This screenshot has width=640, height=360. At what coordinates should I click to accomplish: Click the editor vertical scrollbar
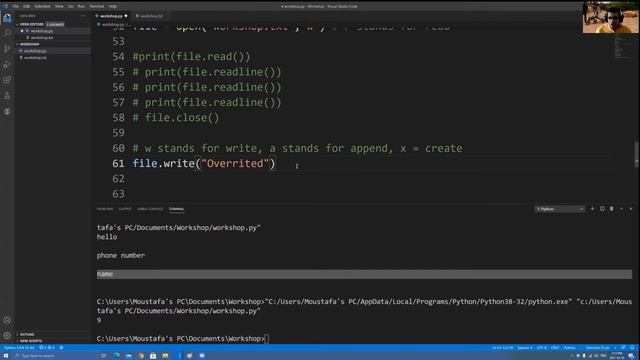tap(637, 153)
